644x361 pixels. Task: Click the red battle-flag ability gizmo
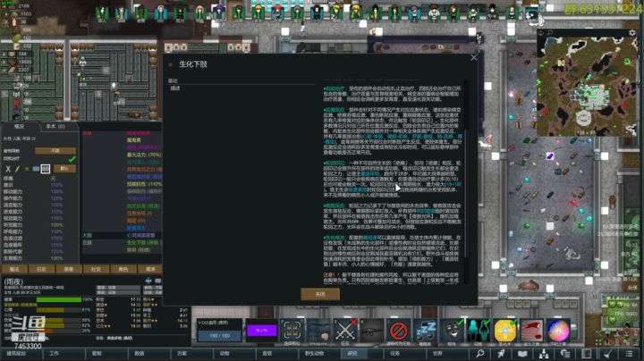532,331
